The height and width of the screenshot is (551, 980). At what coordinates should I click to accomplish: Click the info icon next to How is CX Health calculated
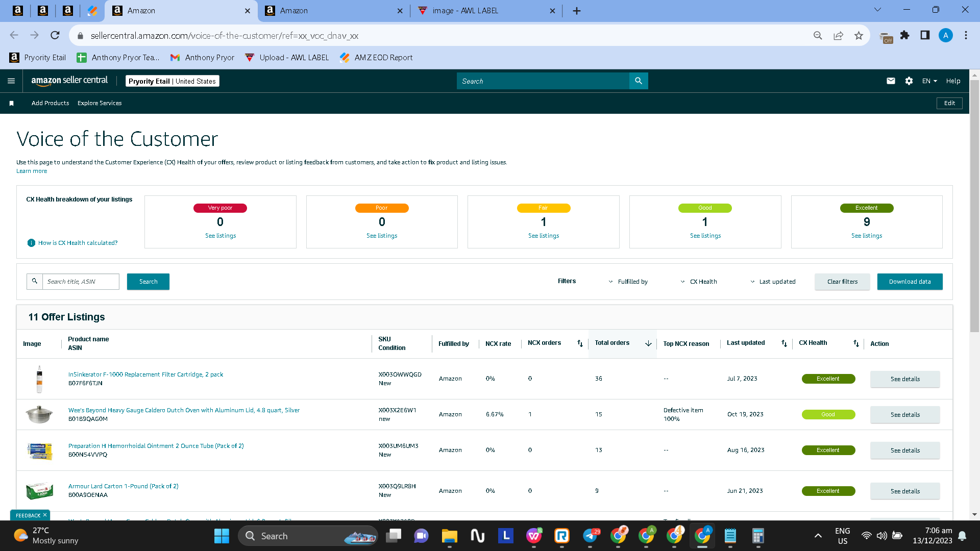[x=31, y=243]
